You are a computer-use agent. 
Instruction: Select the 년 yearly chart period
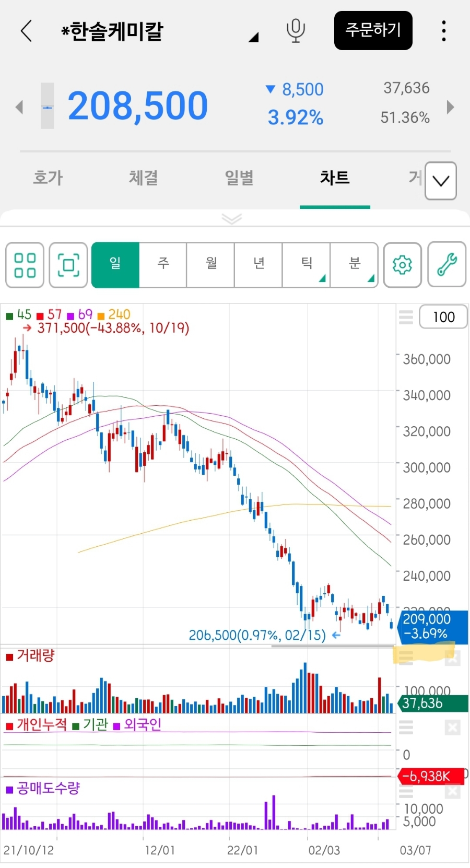(259, 265)
